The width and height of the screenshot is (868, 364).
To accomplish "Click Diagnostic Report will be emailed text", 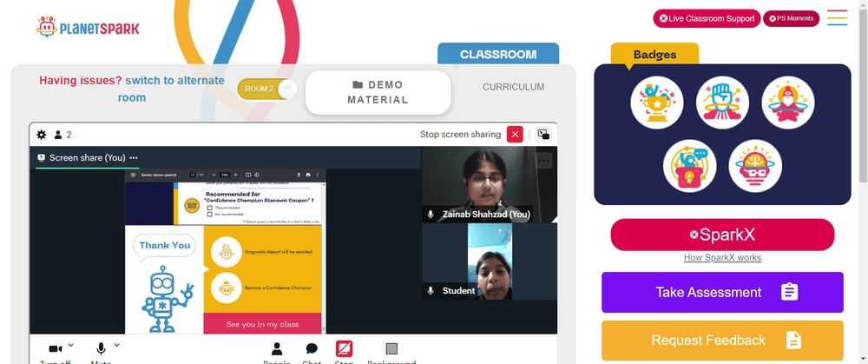I will tap(279, 252).
